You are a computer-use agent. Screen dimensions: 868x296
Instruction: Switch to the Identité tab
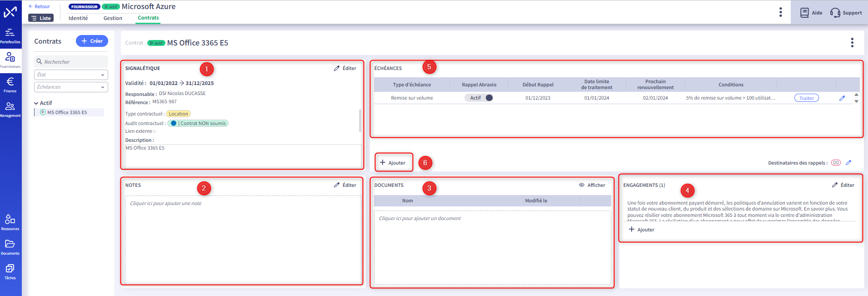point(78,18)
